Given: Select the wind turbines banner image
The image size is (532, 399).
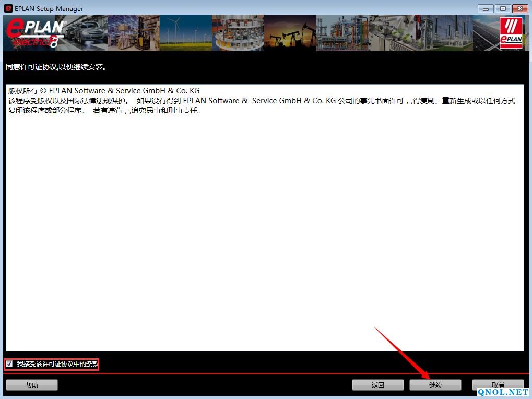Looking at the screenshot, I should [186, 33].
